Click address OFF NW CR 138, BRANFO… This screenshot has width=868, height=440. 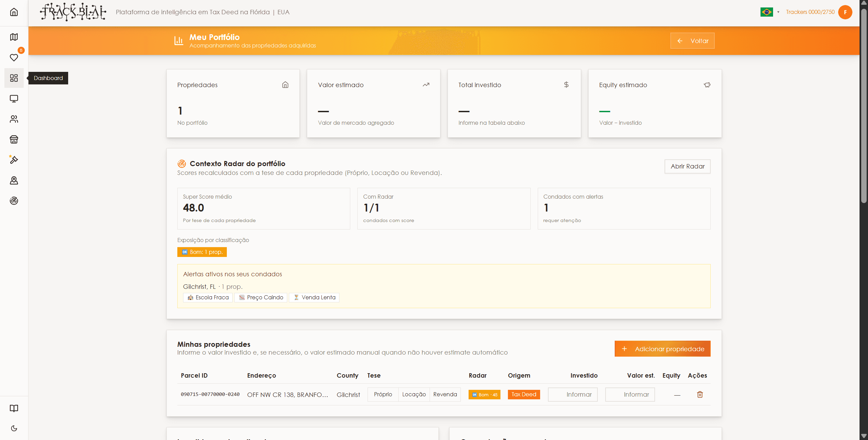[288, 395]
